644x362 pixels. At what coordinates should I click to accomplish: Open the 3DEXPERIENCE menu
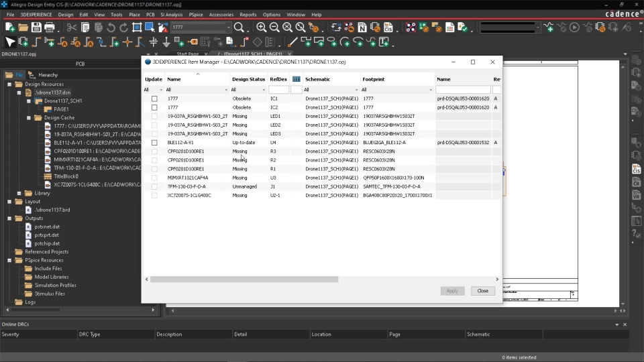pos(36,15)
